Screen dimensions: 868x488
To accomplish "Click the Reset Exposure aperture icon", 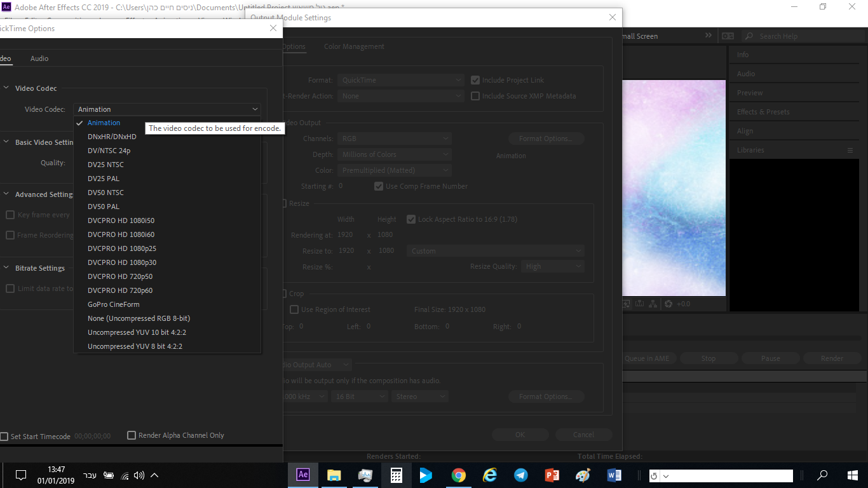I will pyautogui.click(x=668, y=304).
